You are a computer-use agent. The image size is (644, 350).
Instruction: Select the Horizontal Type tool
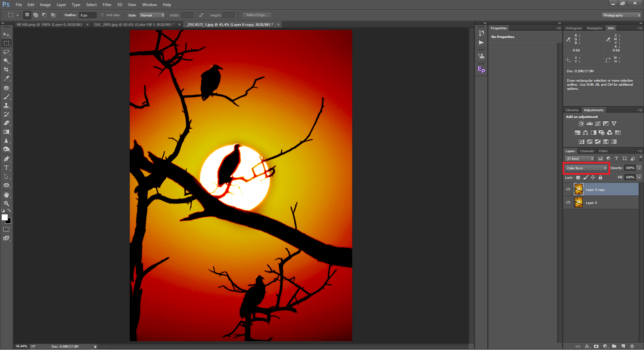point(6,168)
